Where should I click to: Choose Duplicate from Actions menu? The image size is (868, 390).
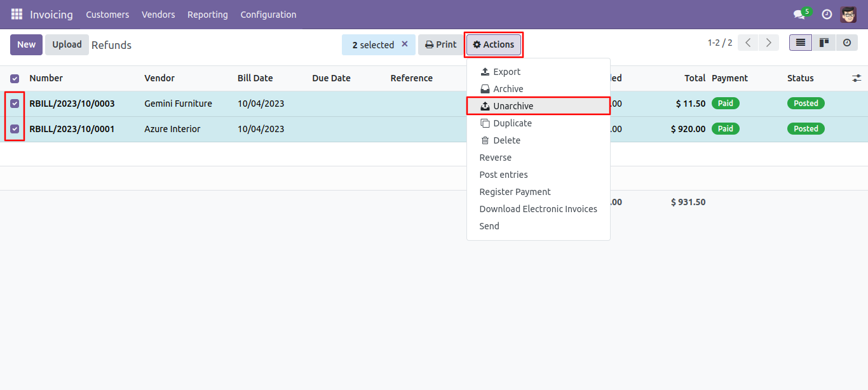[x=538, y=123]
